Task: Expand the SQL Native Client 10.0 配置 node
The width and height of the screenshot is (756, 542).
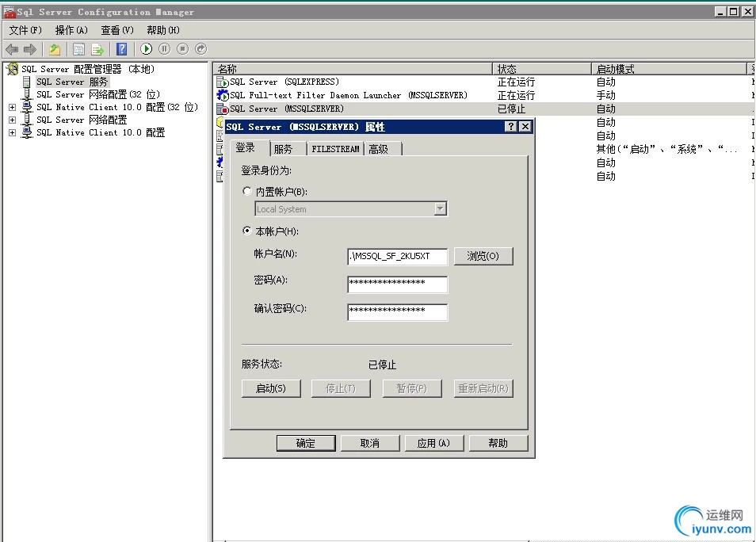Action: click(x=12, y=132)
